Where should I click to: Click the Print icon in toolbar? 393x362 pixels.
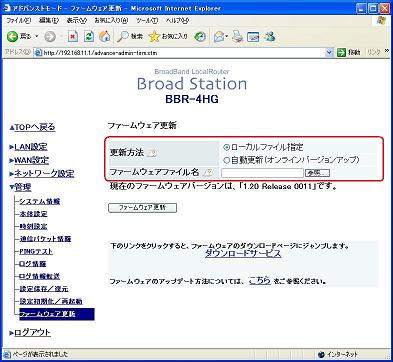pyautogui.click(x=237, y=36)
